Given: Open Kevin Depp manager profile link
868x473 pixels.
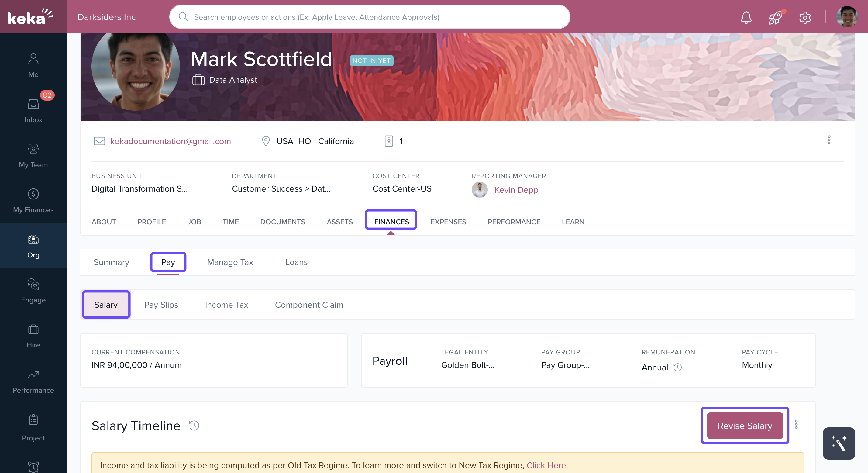Looking at the screenshot, I should 516,190.
